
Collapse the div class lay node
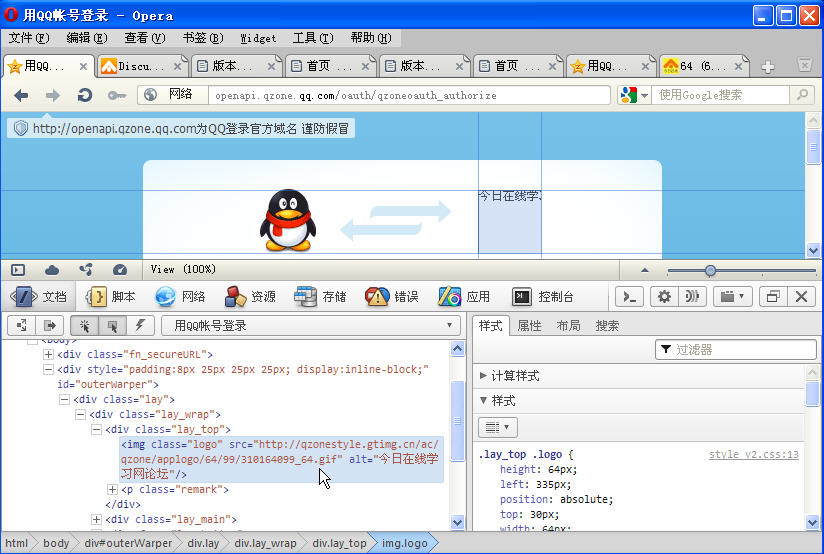pyautogui.click(x=64, y=399)
